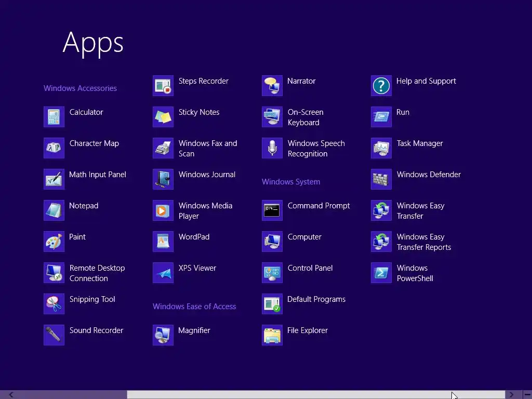Click the 'File Explorer' label text
The image size is (532, 399).
(308, 331)
